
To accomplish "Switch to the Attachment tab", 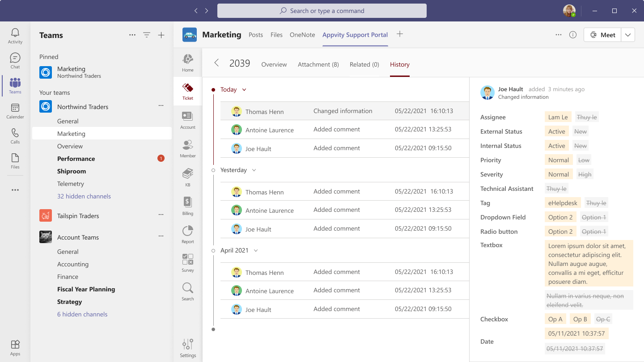I will pyautogui.click(x=318, y=64).
